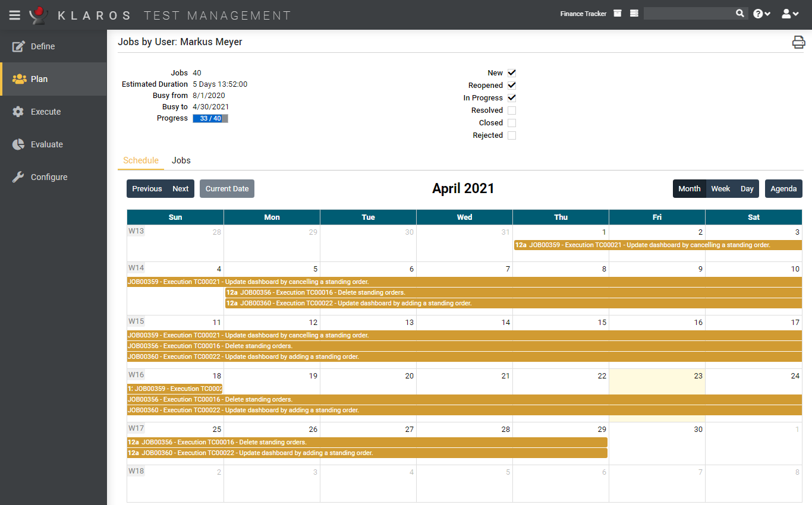Jump to Current Date in the calendar
The height and width of the screenshot is (505, 812).
(x=226, y=188)
